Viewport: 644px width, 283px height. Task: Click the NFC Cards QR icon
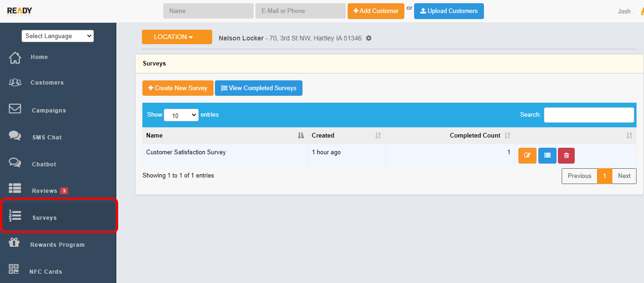point(14,270)
